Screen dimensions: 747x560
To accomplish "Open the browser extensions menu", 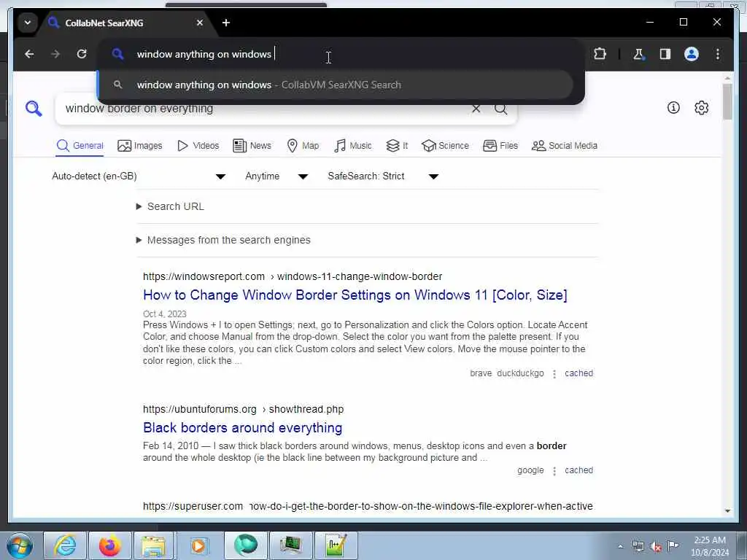I will pyautogui.click(x=600, y=54).
